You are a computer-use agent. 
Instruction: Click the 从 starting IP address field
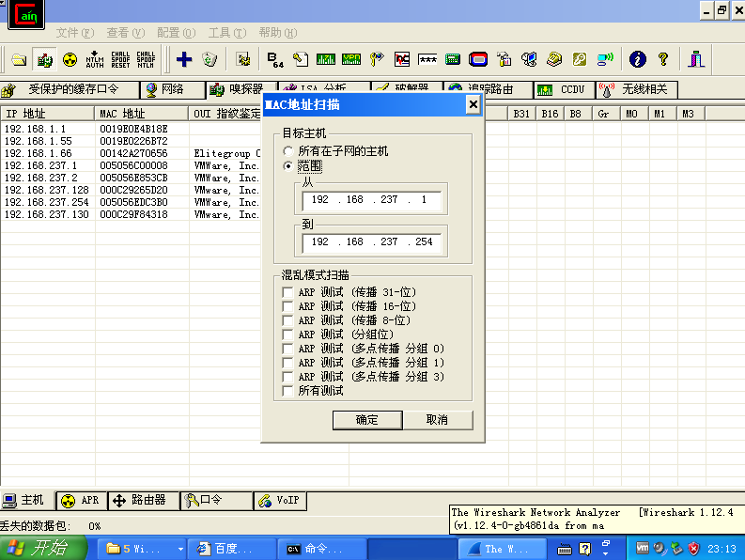point(371,200)
